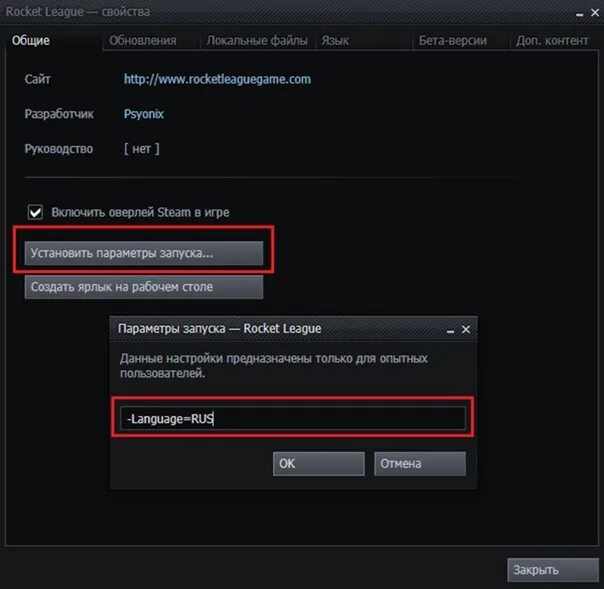Image resolution: width=604 pixels, height=589 pixels.
Task: Switch to the Общие tab
Action: point(31,40)
